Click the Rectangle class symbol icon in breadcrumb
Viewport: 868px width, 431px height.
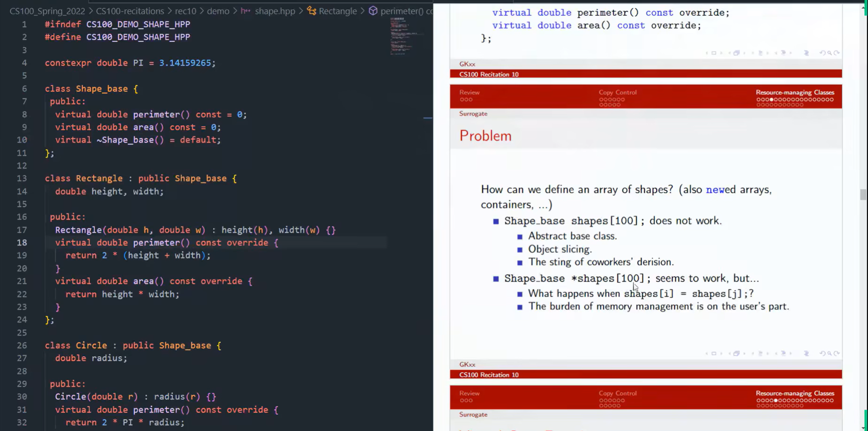pos(311,11)
